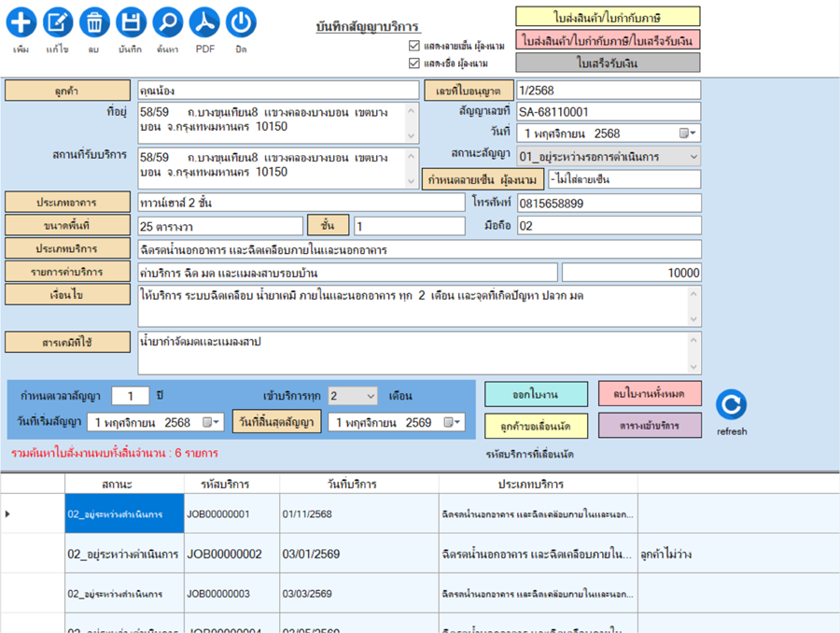Toggle แสดงชื่อ ผู้ลงนาม checkbox

click(414, 63)
